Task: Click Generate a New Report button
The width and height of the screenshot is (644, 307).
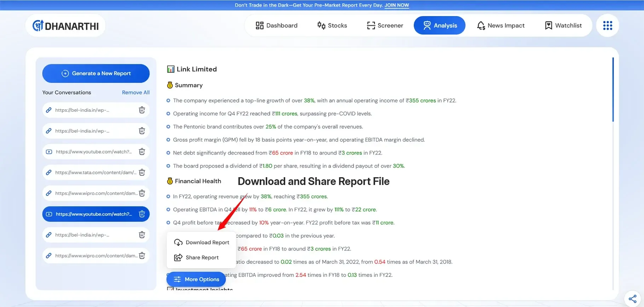Action: 96,74
